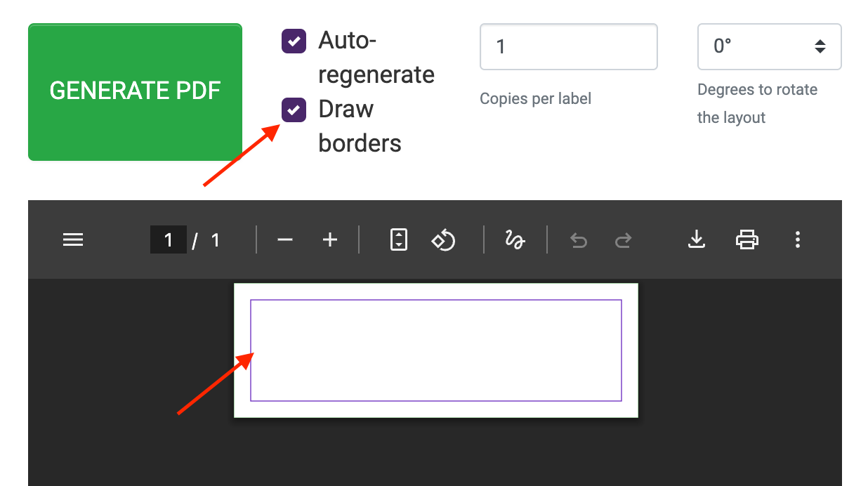The image size is (868, 486).
Task: Click the redo icon in the toolbar
Action: [x=623, y=239]
